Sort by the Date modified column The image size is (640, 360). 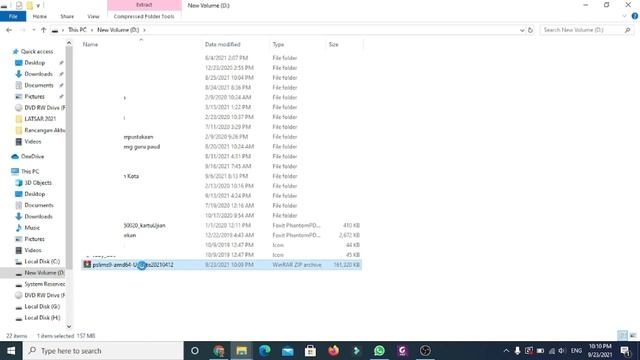(222, 44)
